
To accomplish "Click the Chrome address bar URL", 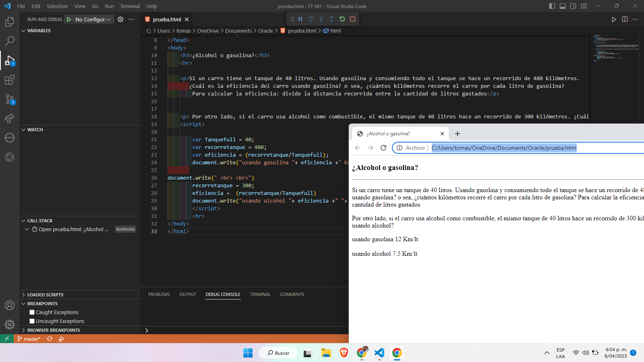I will coord(504,148).
